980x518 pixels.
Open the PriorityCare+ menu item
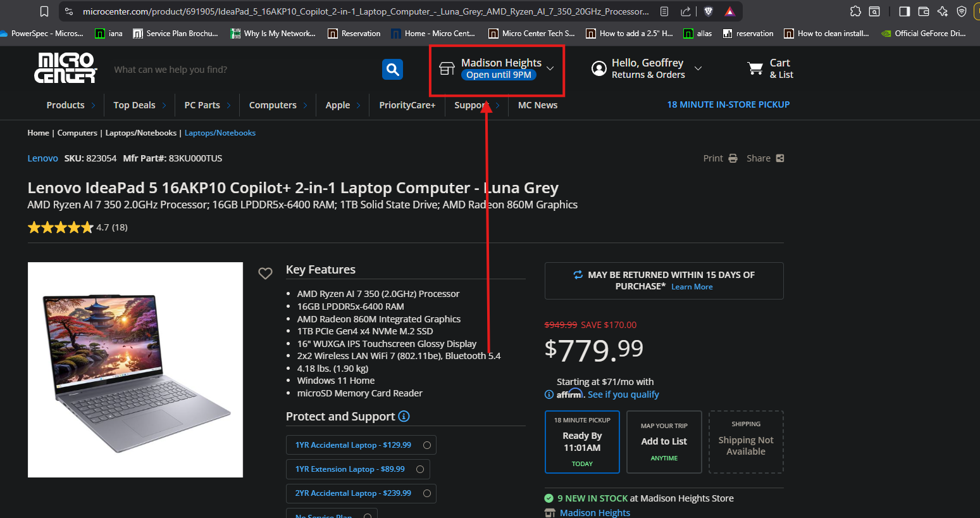point(407,105)
